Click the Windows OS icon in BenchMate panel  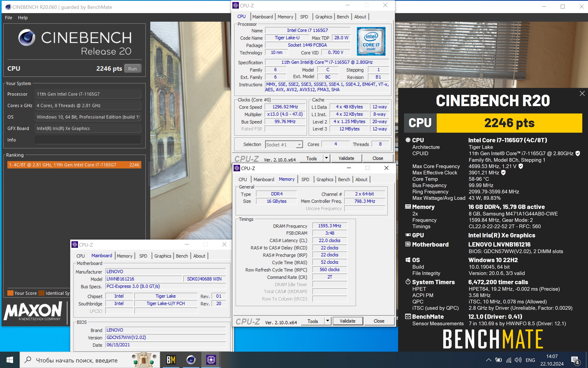pyautogui.click(x=408, y=260)
